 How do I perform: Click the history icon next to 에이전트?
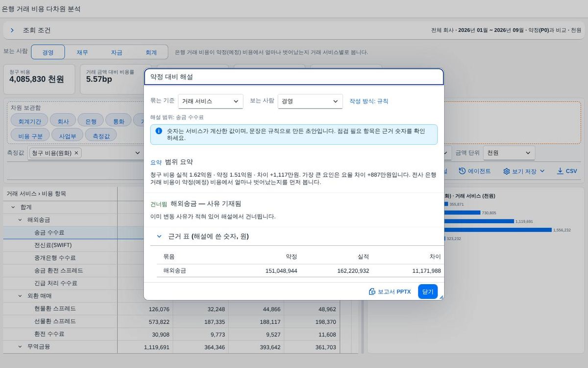click(x=462, y=171)
